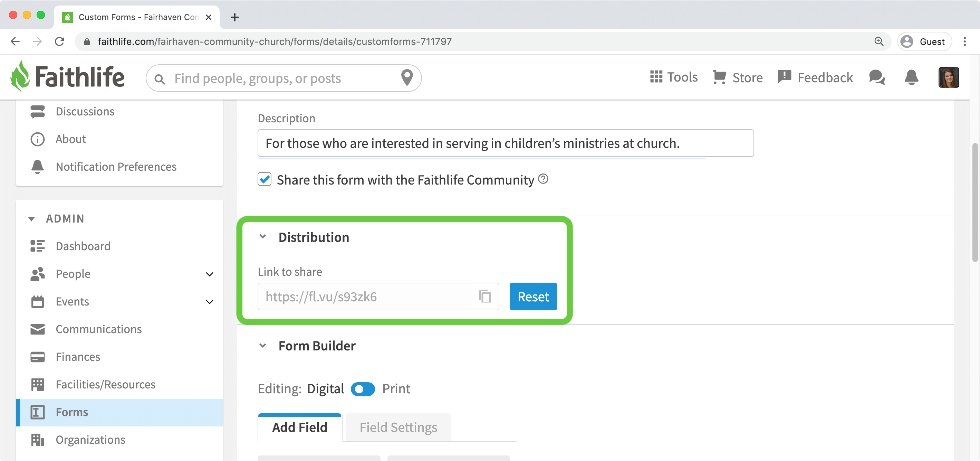Open a new browser tab
This screenshot has width=980, height=461.
[x=235, y=17]
